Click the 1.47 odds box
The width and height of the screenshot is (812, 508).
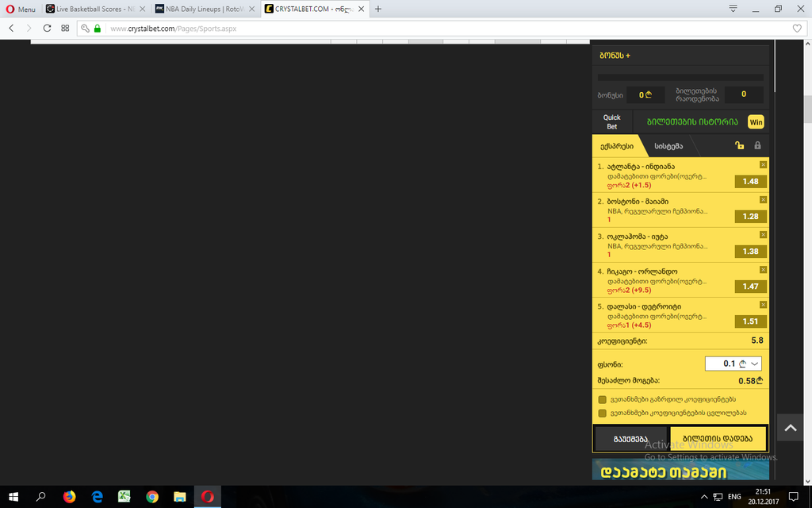[750, 286]
